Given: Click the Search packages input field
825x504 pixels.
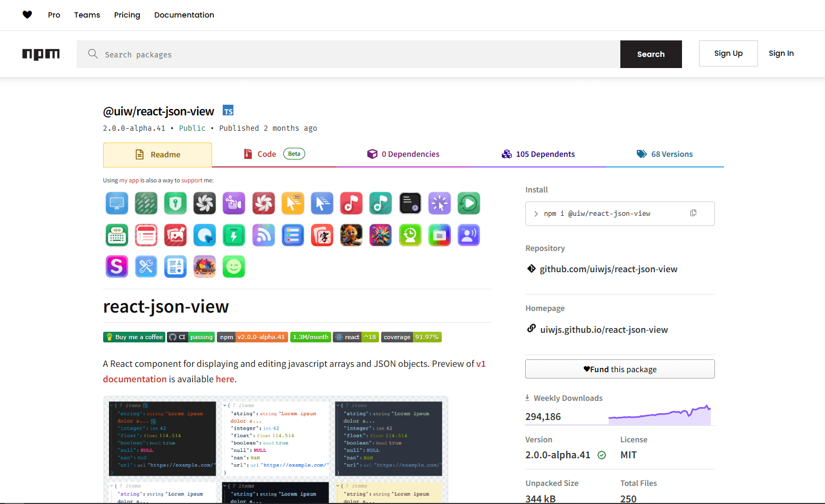Looking at the screenshot, I should 319,54.
